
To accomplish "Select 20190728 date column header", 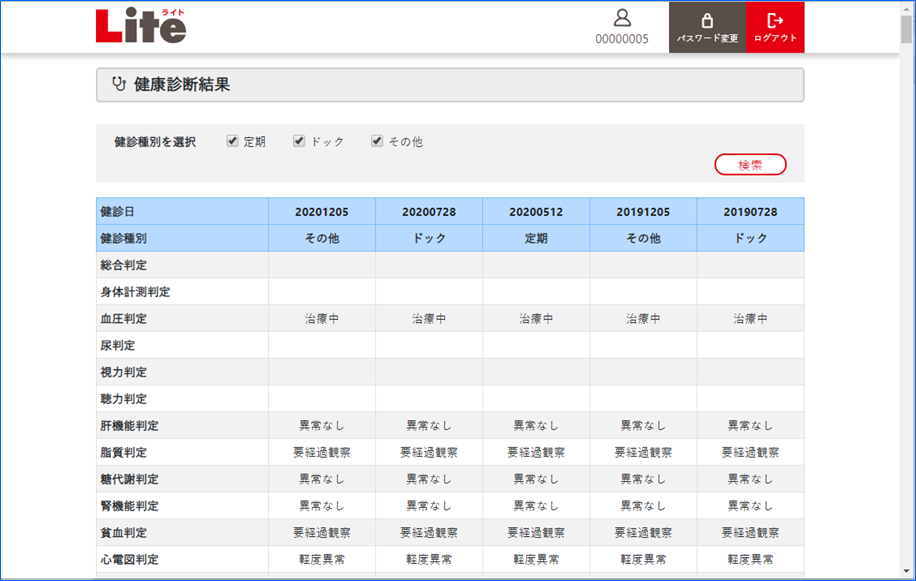I will point(750,212).
